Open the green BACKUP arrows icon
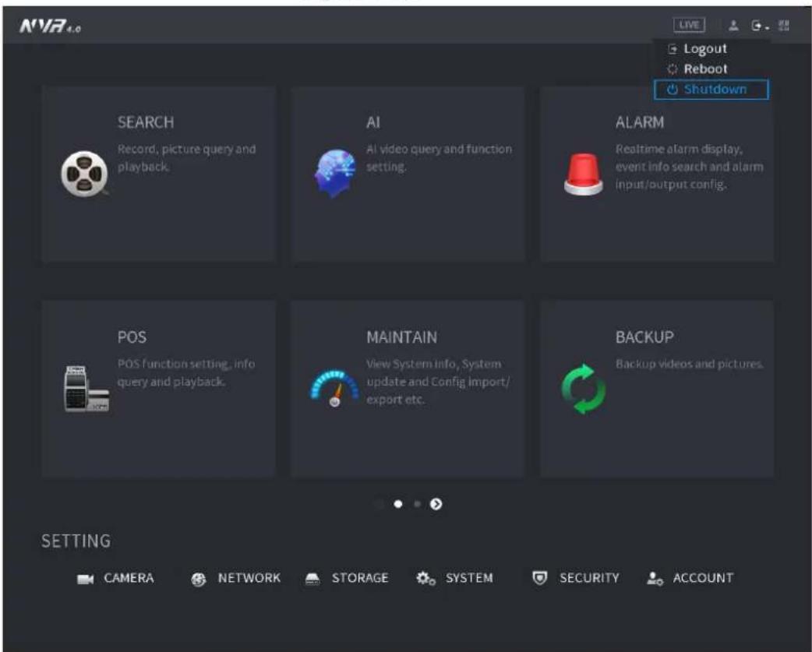Viewport: 812px width, 652px height. (584, 389)
